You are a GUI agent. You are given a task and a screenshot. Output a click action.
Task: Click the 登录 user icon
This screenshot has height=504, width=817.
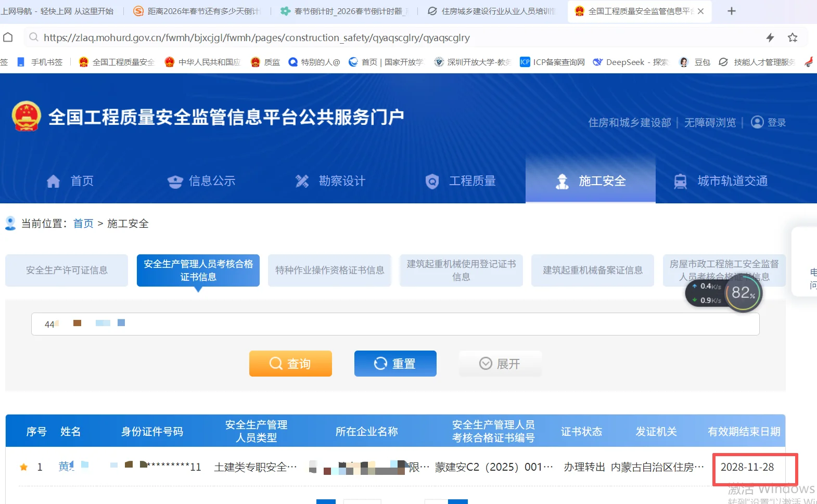(758, 122)
